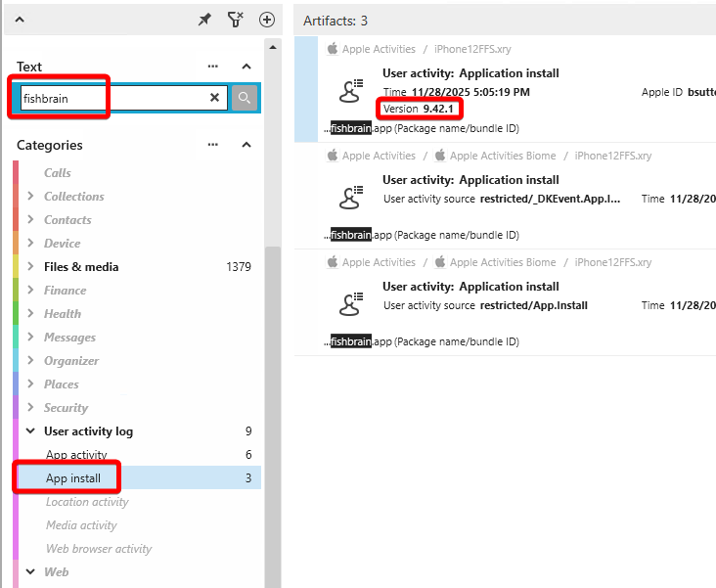This screenshot has width=716, height=588.
Task: Collapse the Text filter section
Action: 246,67
